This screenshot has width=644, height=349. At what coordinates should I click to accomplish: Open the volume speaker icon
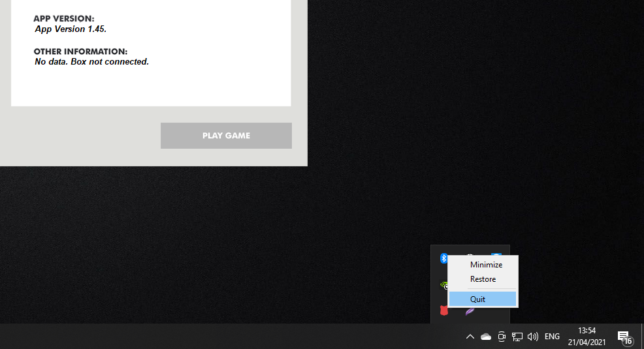pos(533,337)
